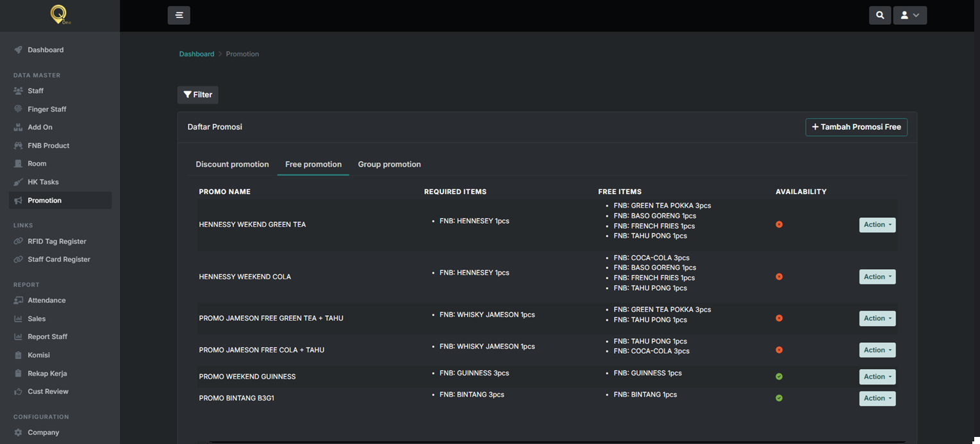The height and width of the screenshot is (444, 980).
Task: Click the FNB Product sidebar icon
Action: 18,145
